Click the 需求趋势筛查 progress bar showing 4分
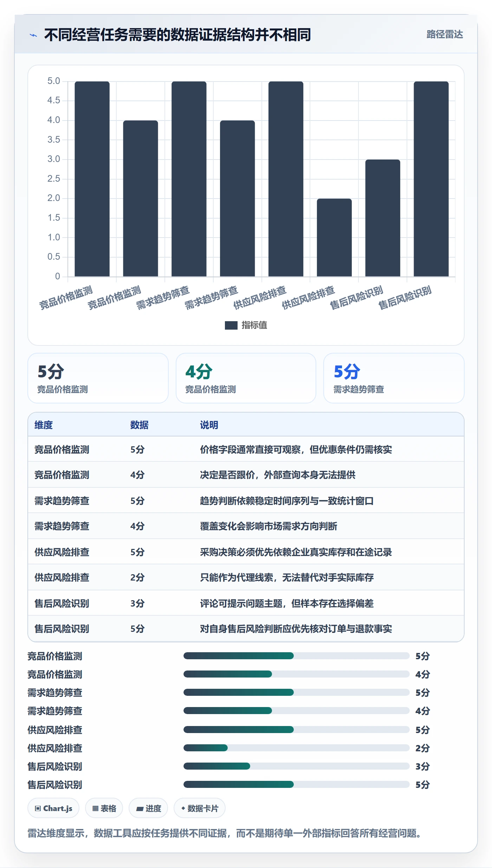492x868 pixels. 297,711
